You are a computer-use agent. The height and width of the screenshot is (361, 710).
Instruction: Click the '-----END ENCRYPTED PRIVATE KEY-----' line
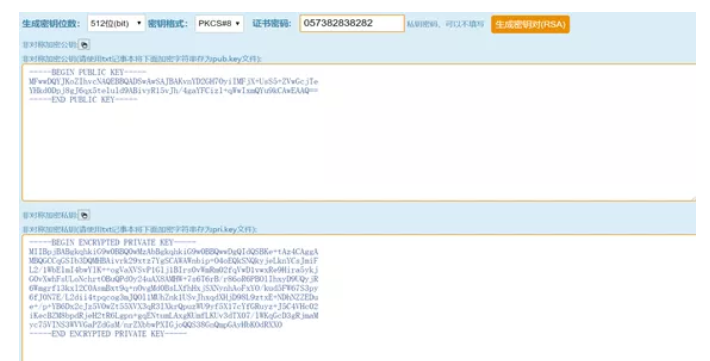point(108,334)
